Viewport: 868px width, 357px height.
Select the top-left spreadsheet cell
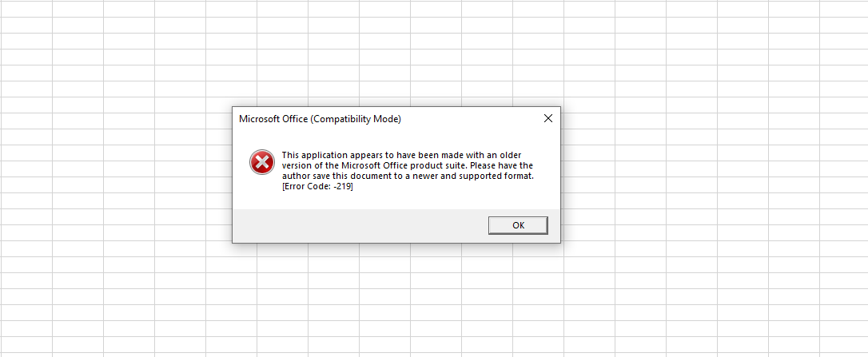click(26, 8)
